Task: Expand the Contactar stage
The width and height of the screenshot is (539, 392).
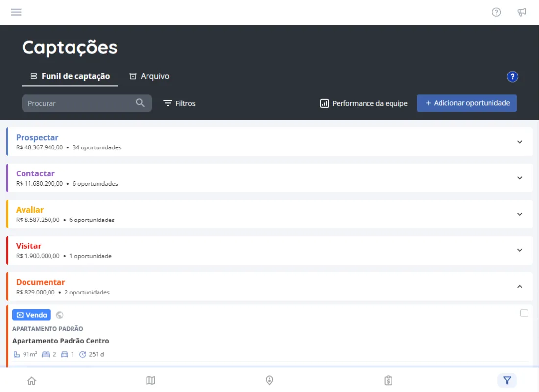Action: click(x=520, y=178)
